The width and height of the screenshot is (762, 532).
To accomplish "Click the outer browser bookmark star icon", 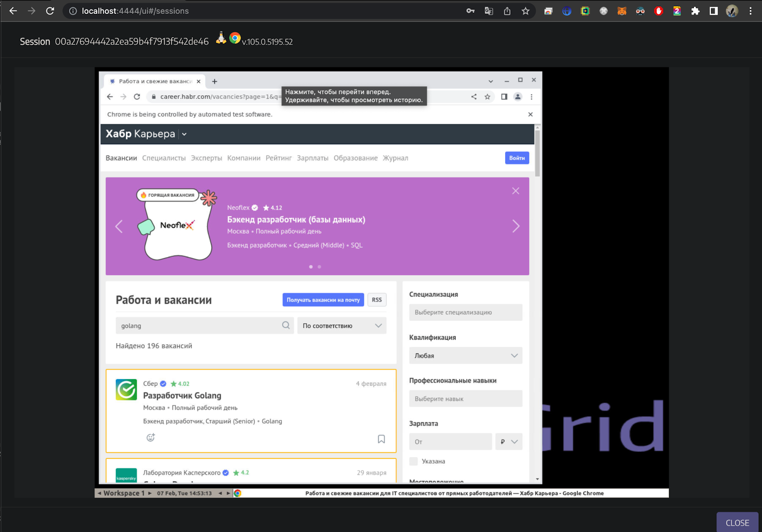I will click(525, 11).
